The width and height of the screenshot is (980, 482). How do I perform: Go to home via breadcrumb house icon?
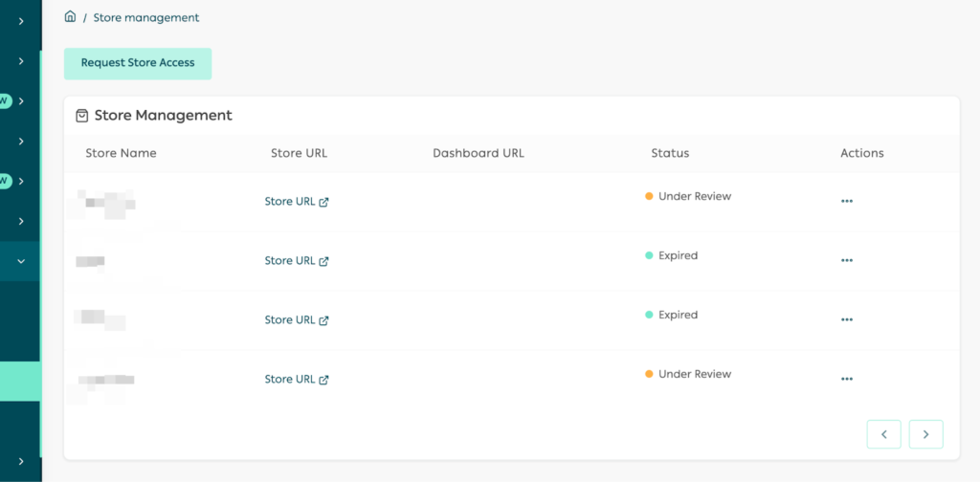(70, 17)
